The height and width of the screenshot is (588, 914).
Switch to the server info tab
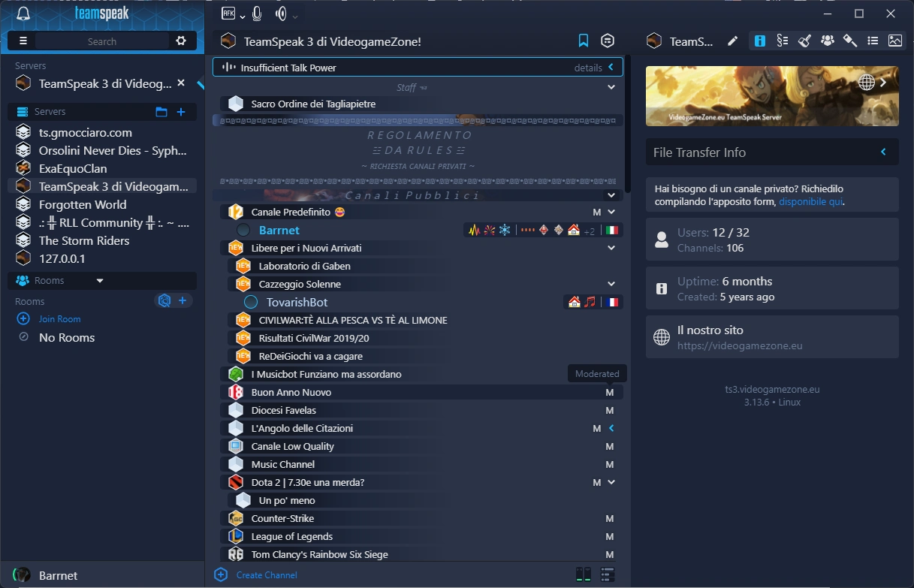coord(760,41)
